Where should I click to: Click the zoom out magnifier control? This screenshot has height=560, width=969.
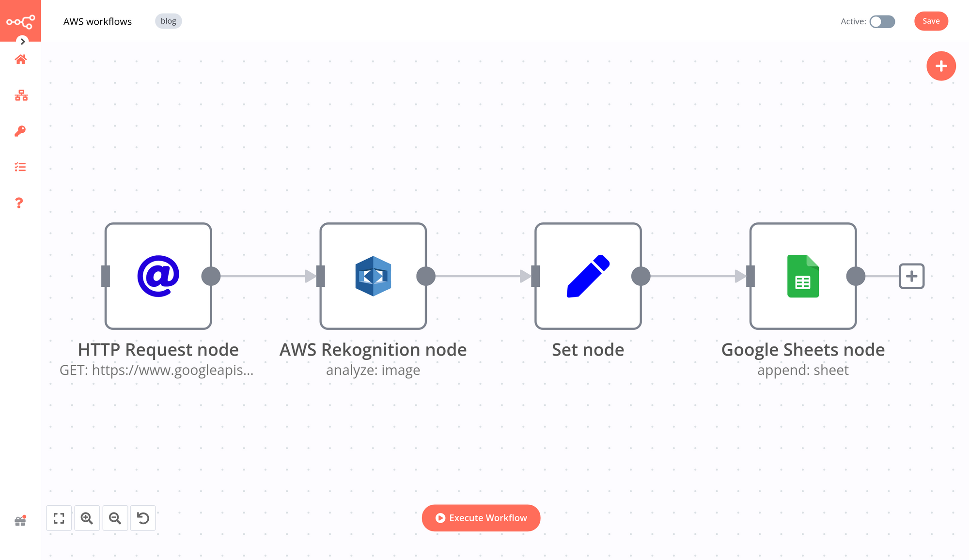(115, 518)
